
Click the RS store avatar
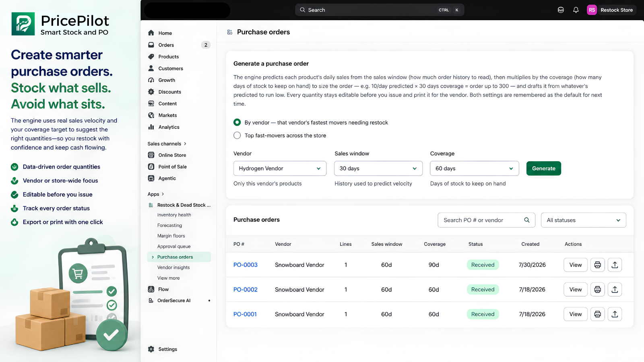point(592,10)
